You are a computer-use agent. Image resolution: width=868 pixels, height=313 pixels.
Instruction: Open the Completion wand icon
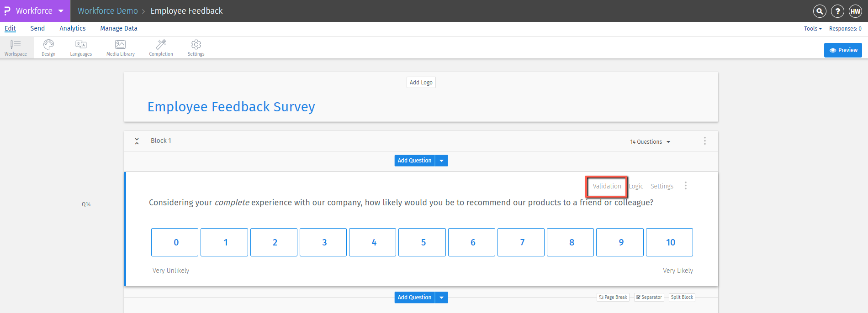click(x=161, y=47)
